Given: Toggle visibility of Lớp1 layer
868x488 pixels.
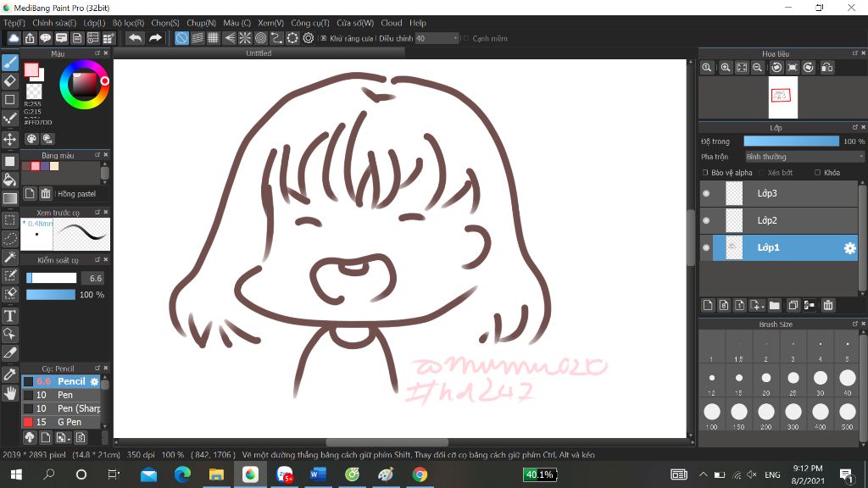Looking at the screenshot, I should 706,247.
